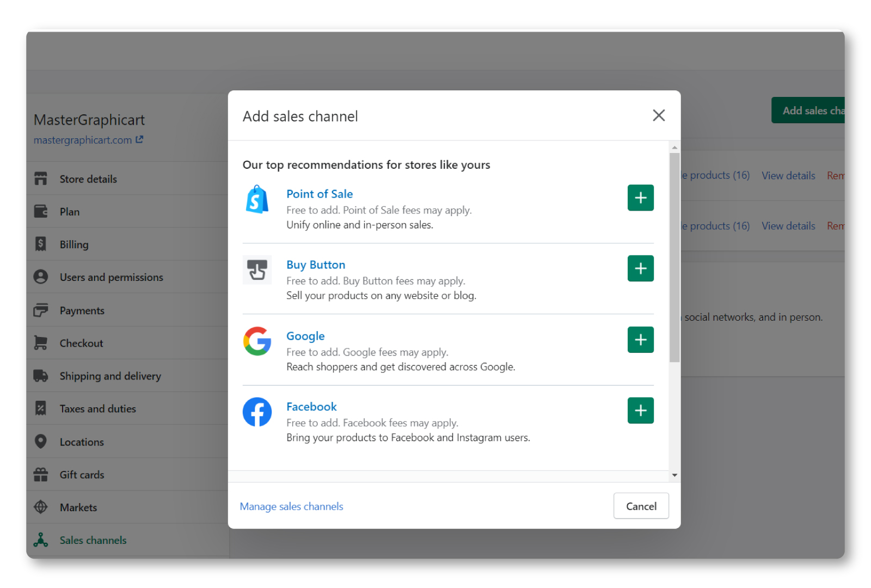Go to Payments settings

point(127,310)
